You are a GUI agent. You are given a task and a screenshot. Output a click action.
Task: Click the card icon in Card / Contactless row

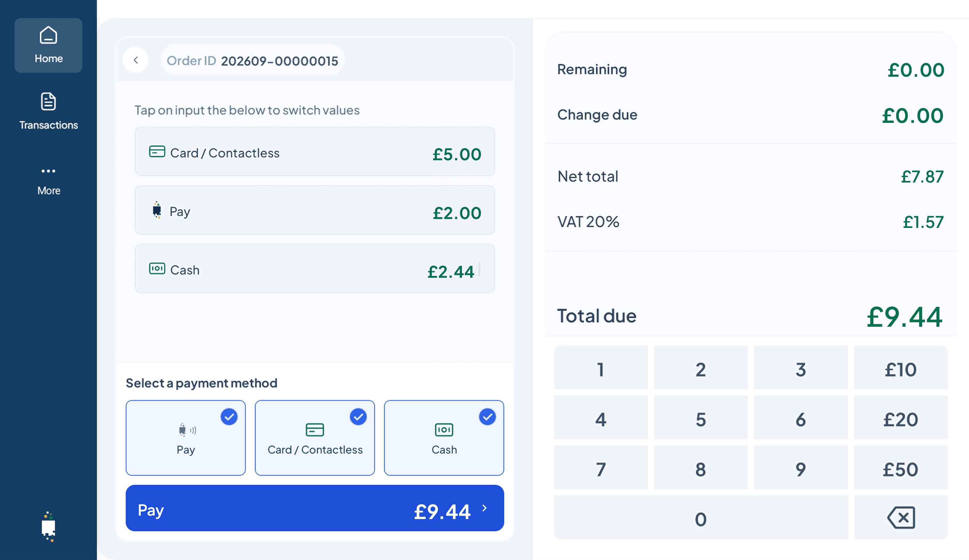[157, 151]
